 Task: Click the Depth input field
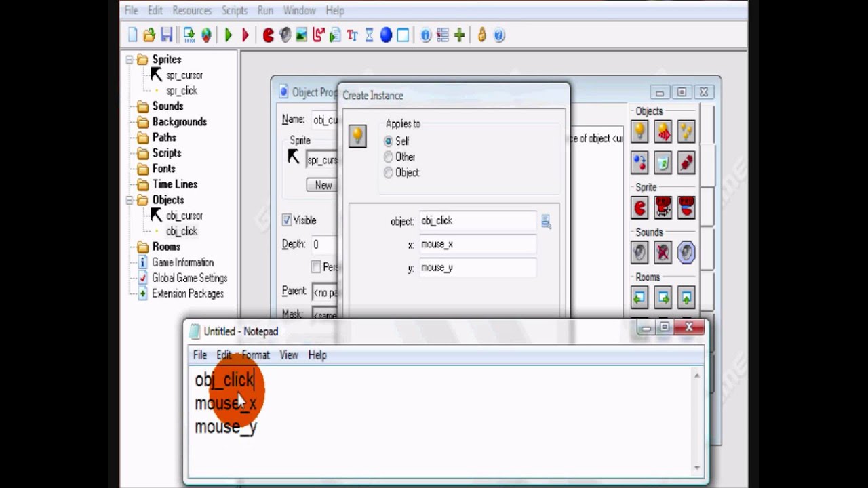pos(325,245)
